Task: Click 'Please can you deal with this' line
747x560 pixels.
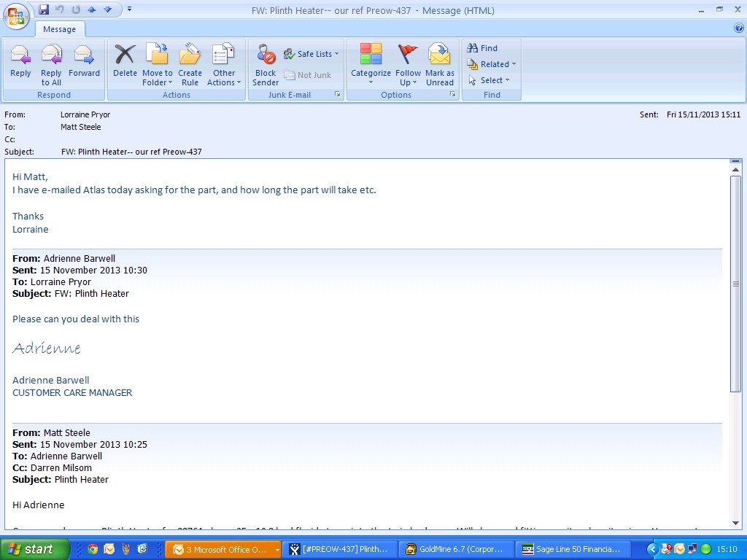Action: pyautogui.click(x=76, y=319)
